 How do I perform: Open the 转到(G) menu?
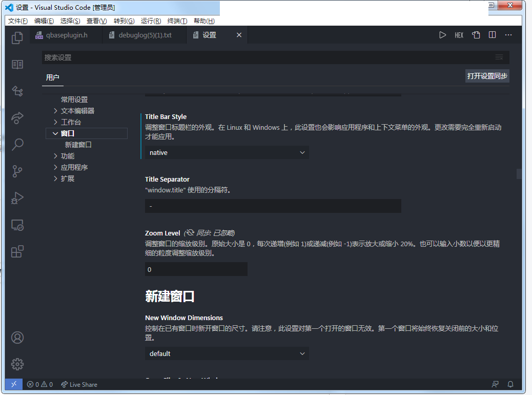(124, 21)
